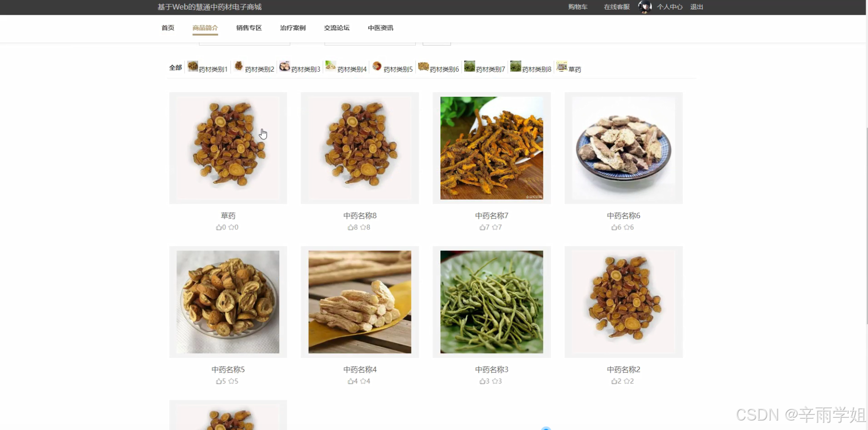This screenshot has width=868, height=430.
Task: Filter by 药材类别7 category icon
Action: pos(469,66)
